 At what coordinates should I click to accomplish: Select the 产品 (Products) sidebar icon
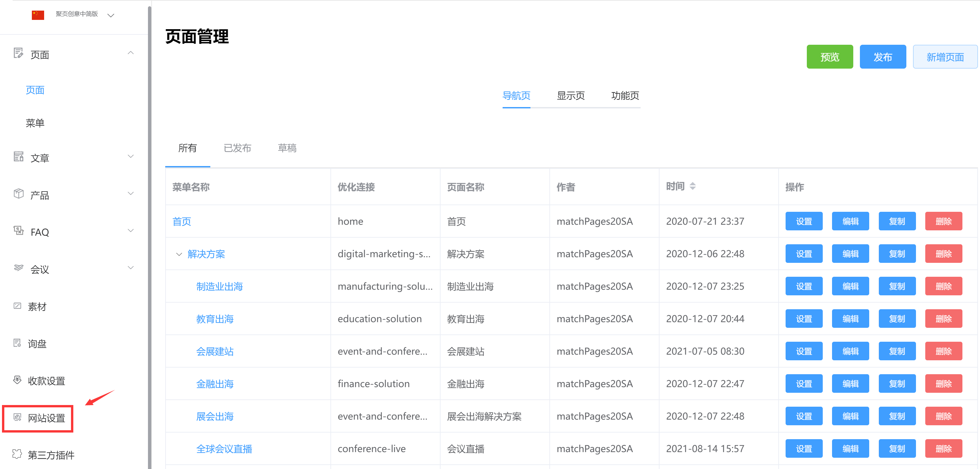[x=18, y=194]
